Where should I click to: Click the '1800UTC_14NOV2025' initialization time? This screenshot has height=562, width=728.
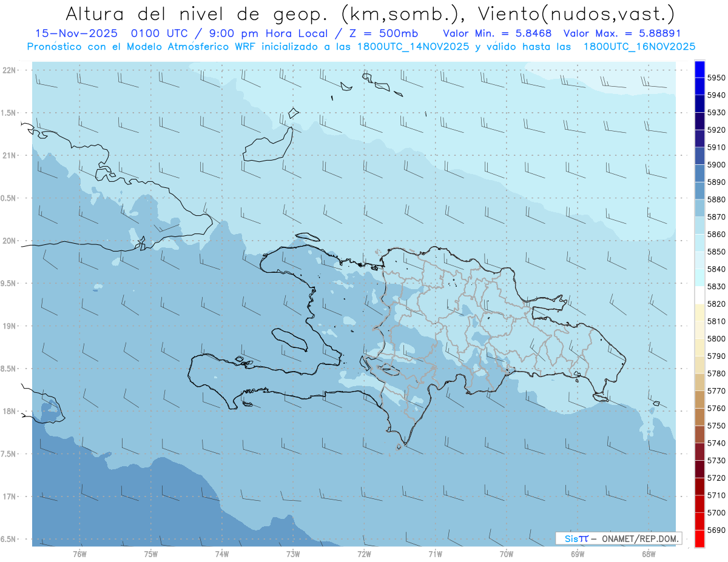(x=413, y=46)
